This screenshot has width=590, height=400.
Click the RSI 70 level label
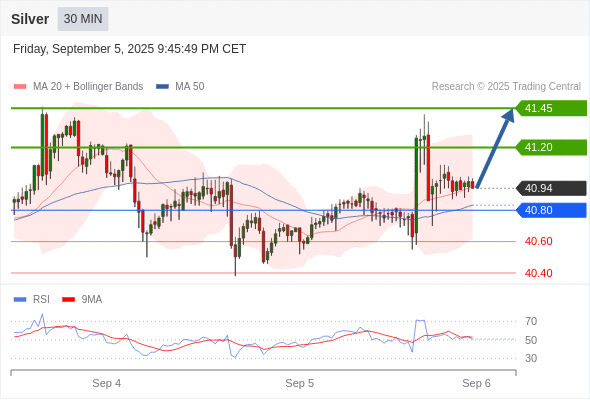tap(531, 321)
